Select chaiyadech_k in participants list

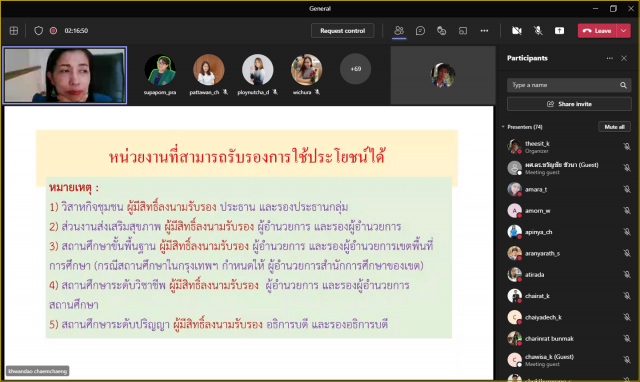point(568,317)
